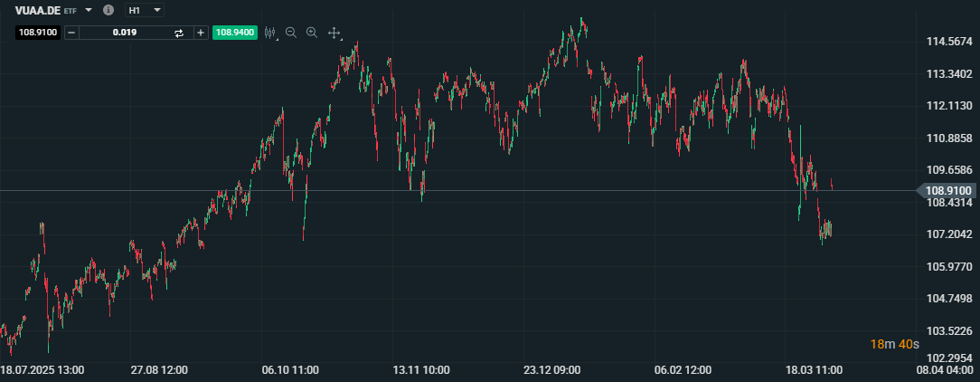Click the 0.019 volume input field

point(125,33)
